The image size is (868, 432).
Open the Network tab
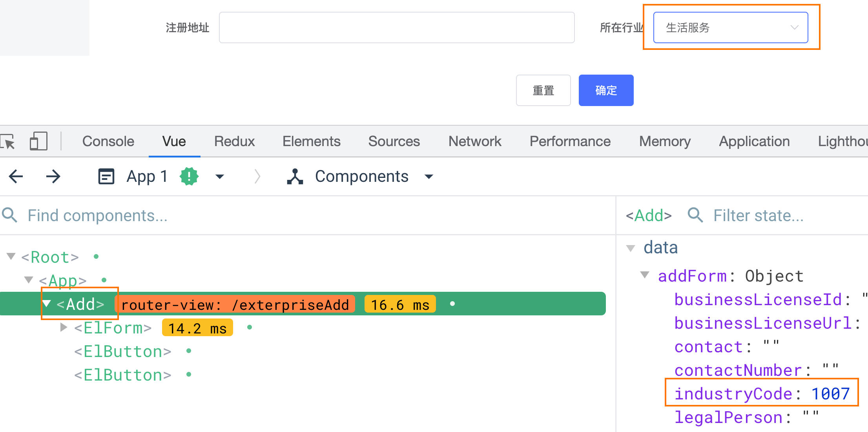coord(475,141)
